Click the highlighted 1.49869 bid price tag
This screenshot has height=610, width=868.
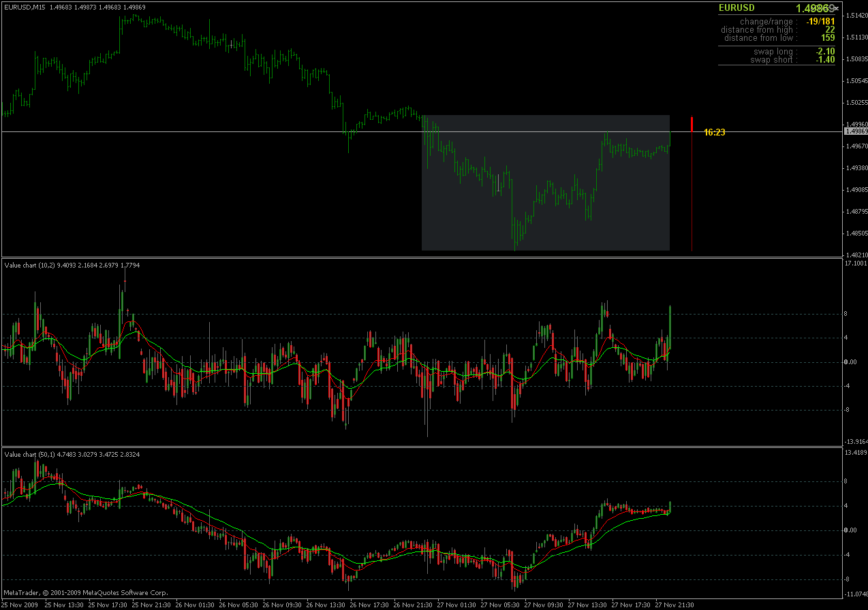click(855, 131)
